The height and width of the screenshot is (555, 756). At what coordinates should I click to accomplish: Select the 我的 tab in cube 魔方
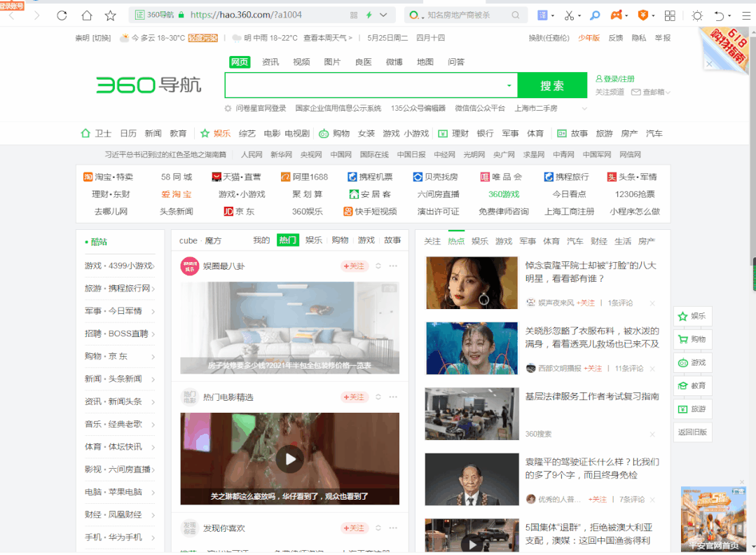[261, 240]
